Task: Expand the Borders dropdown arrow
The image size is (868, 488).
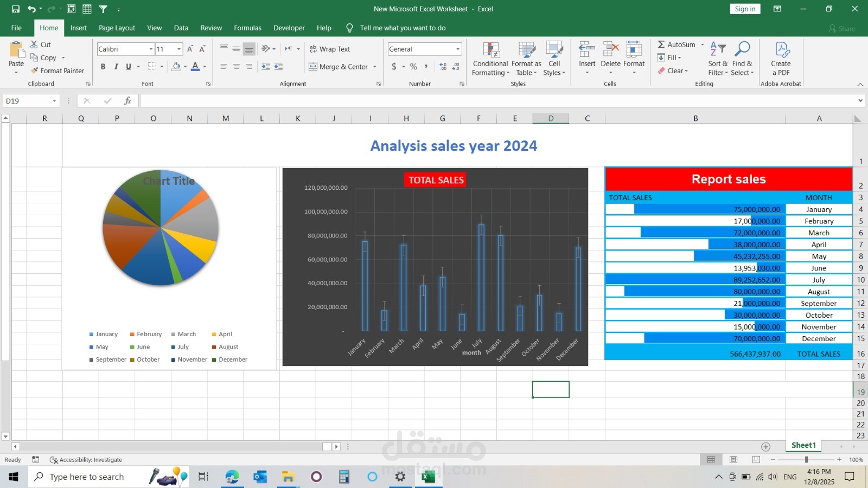Action: 162,67
